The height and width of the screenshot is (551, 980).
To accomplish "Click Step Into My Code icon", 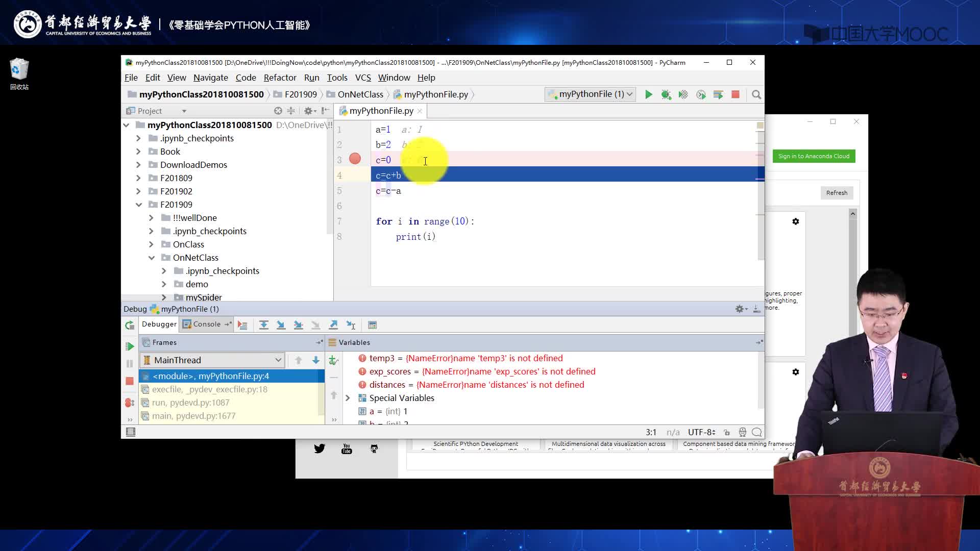I will point(299,325).
